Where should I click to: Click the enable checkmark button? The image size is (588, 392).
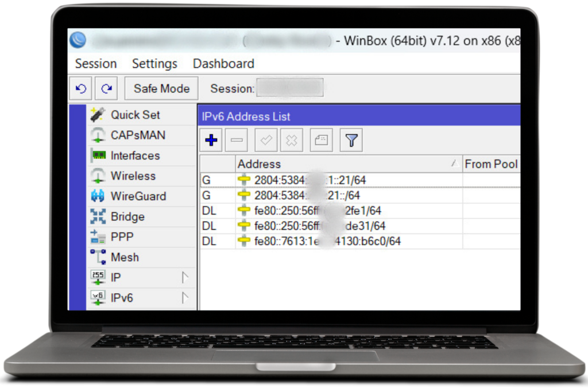pos(266,140)
